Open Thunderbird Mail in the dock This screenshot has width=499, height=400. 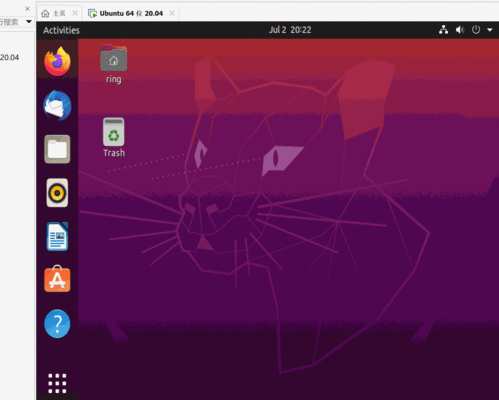pos(57,105)
